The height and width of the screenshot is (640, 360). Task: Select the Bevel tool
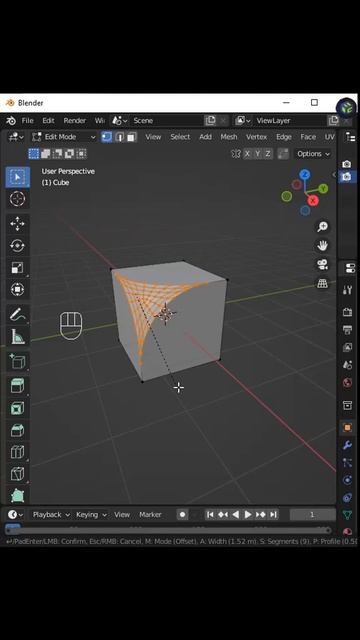point(17,430)
